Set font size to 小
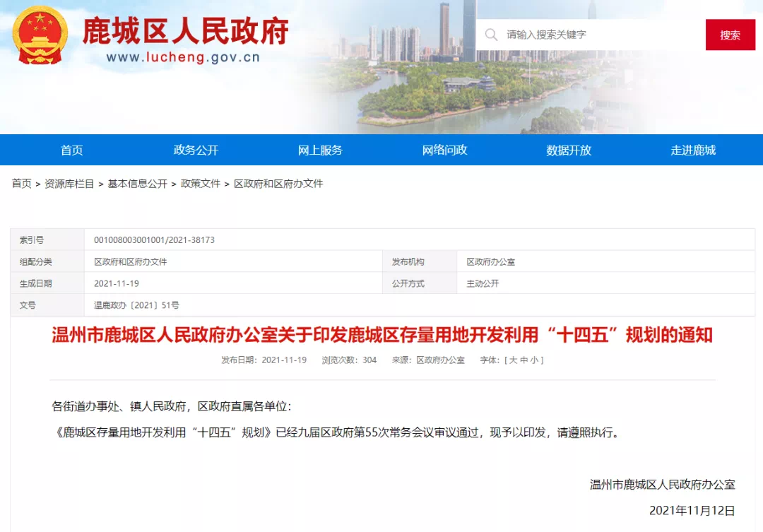The width and height of the screenshot is (763, 532). [x=534, y=360]
